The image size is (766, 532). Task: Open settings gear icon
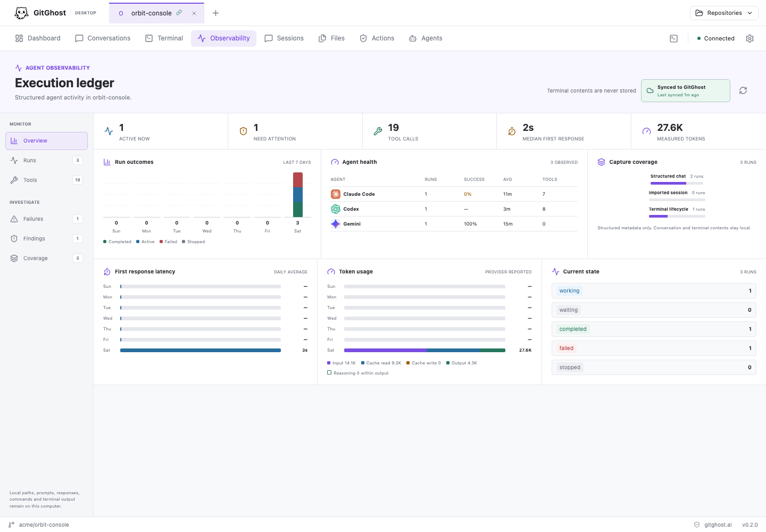click(750, 38)
